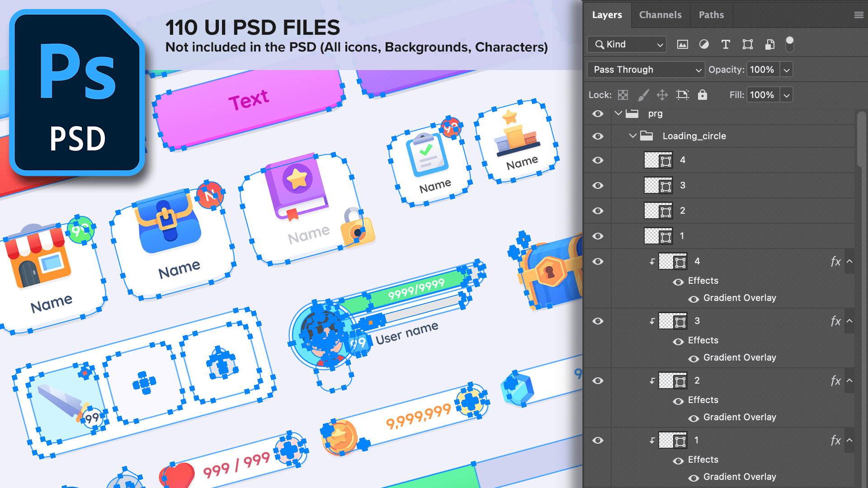This screenshot has width=868, height=488.
Task: Switch to the Paths tab
Action: tap(711, 15)
